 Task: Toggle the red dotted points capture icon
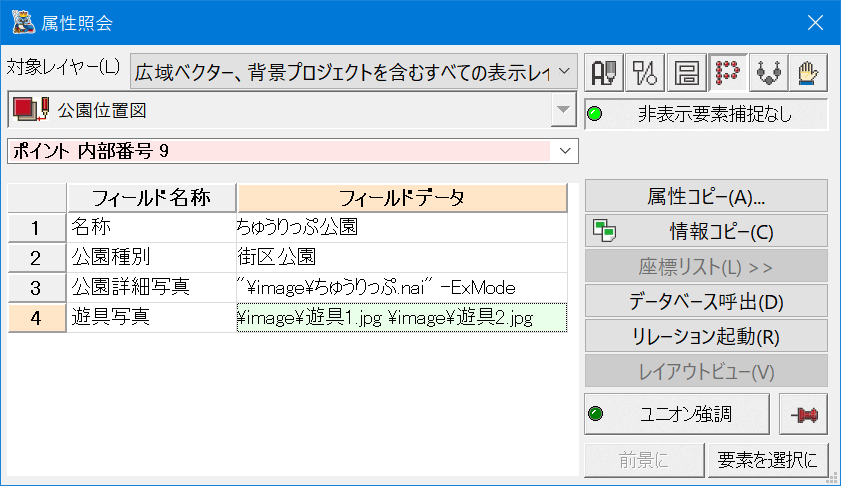[x=727, y=72]
